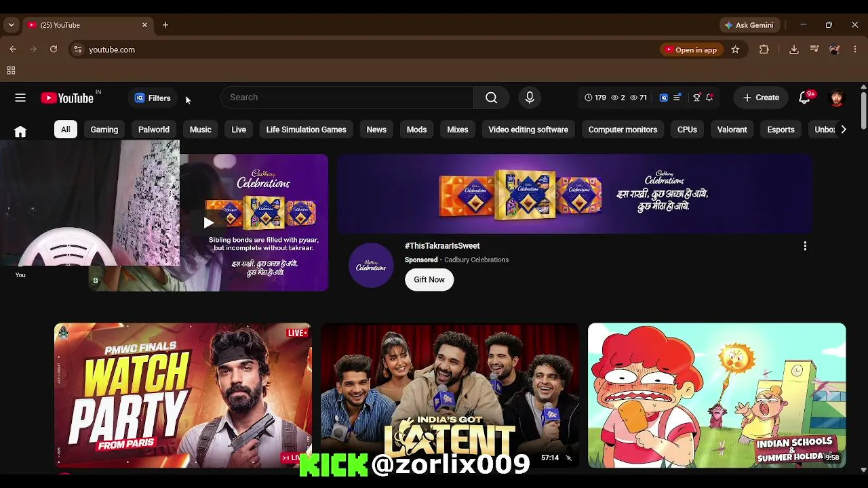Select the Mods category chip
Viewport: 868px width, 488px height.
[x=416, y=129]
